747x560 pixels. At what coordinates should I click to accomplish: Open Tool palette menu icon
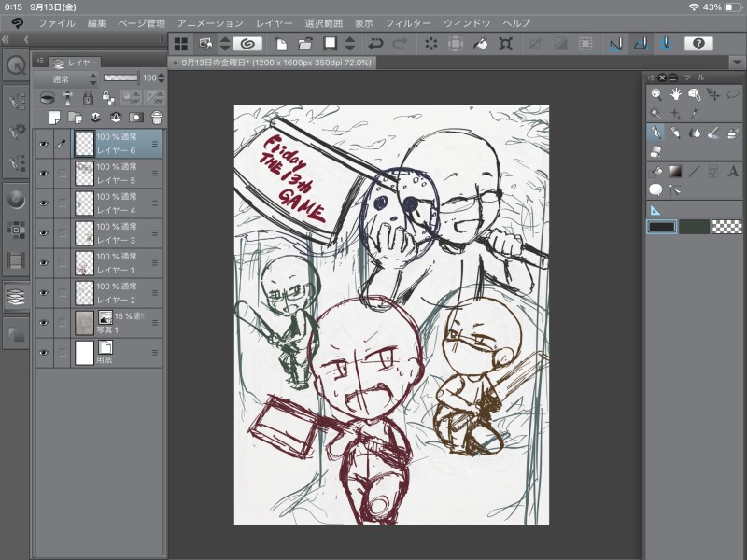pos(650,77)
